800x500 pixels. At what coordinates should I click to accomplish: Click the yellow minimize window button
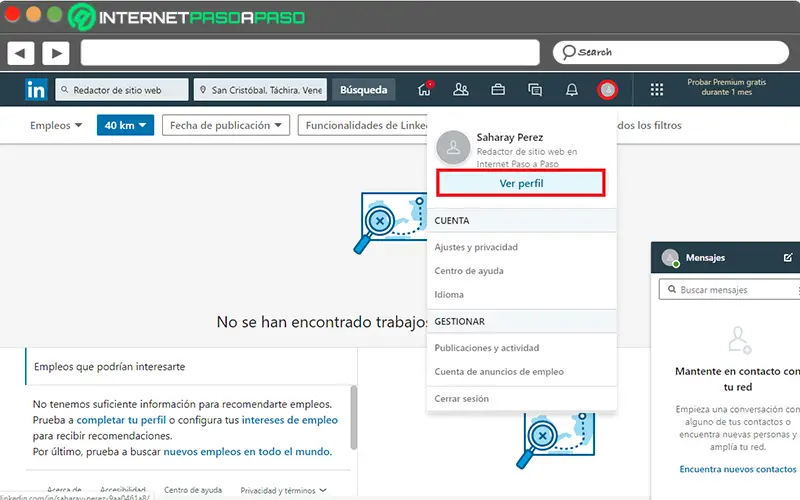point(34,14)
